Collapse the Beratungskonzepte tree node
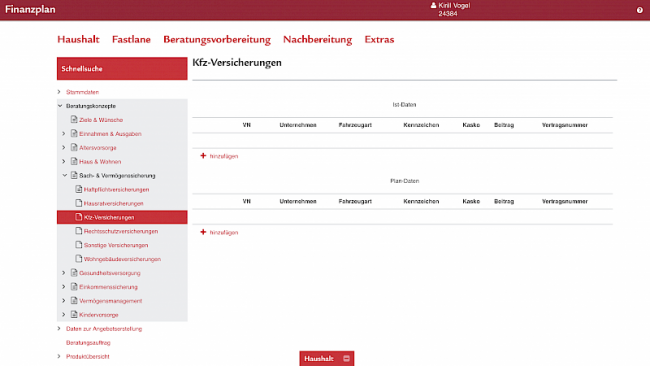This screenshot has height=366, width=650. [60, 106]
